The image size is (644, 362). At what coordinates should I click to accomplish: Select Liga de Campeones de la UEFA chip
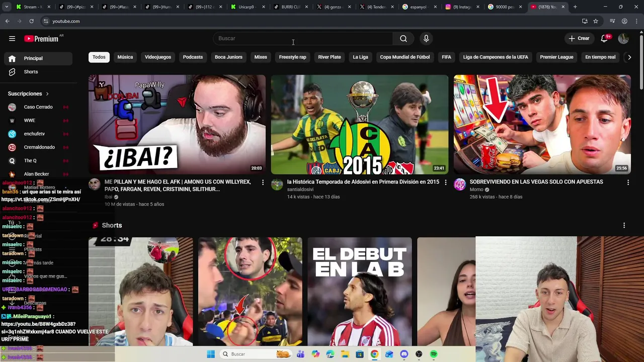coord(496,57)
